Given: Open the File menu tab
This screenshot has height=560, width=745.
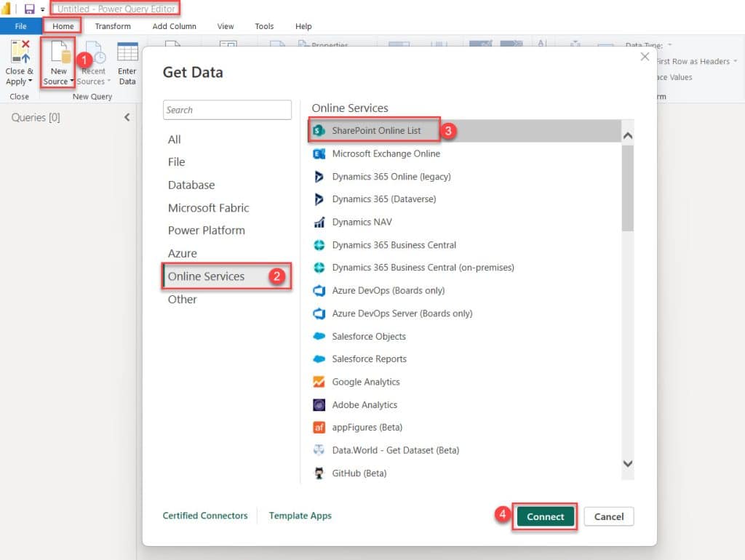Looking at the screenshot, I should (x=20, y=26).
